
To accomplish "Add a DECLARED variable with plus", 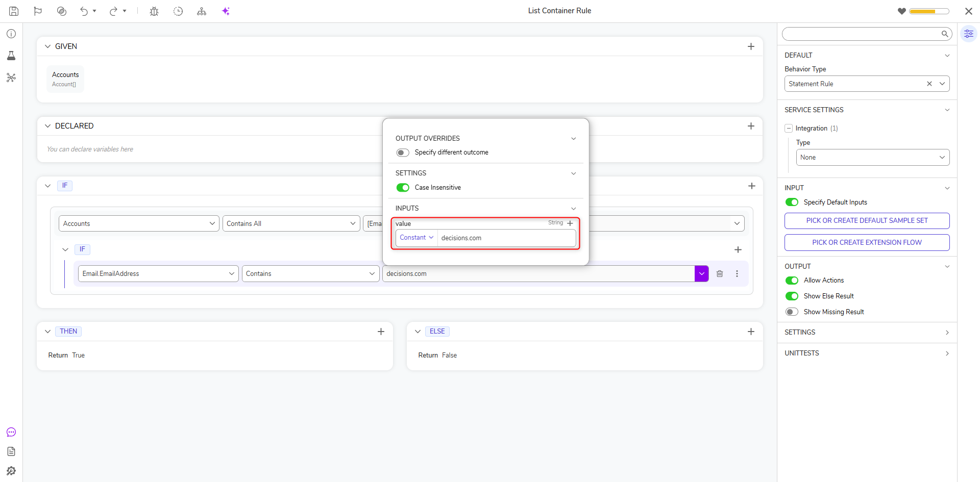I will click(751, 126).
